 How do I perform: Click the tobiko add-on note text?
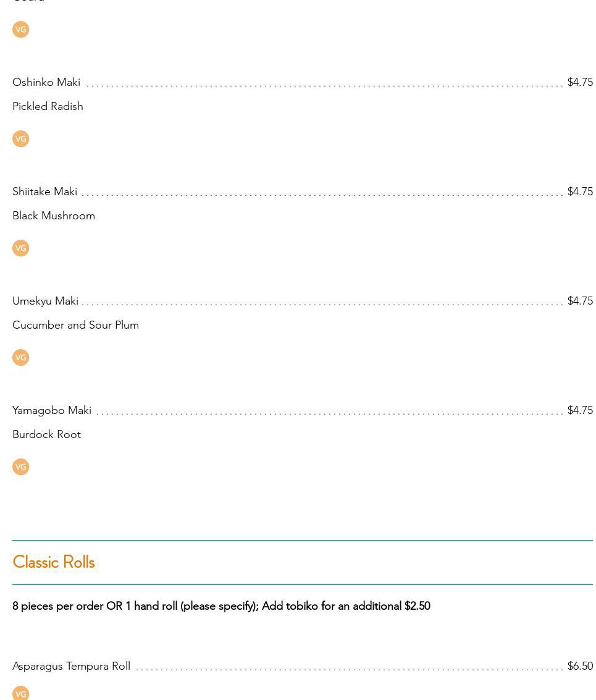pos(221,606)
